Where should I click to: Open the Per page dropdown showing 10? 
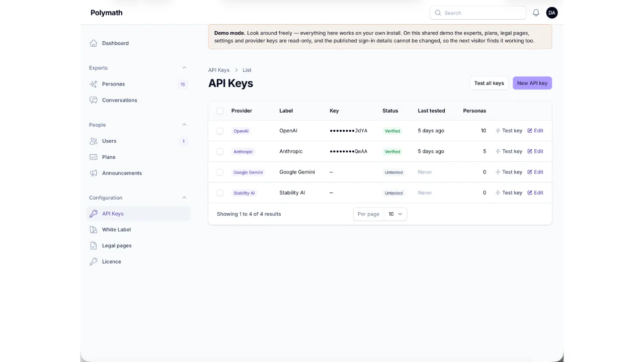[395, 214]
